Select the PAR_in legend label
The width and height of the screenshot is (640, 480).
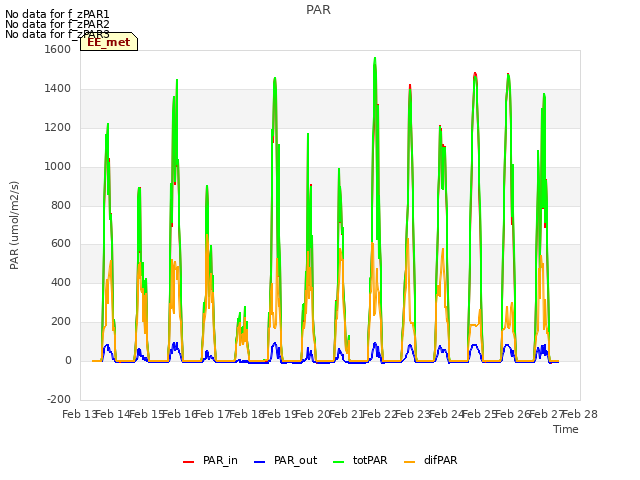click(x=220, y=460)
